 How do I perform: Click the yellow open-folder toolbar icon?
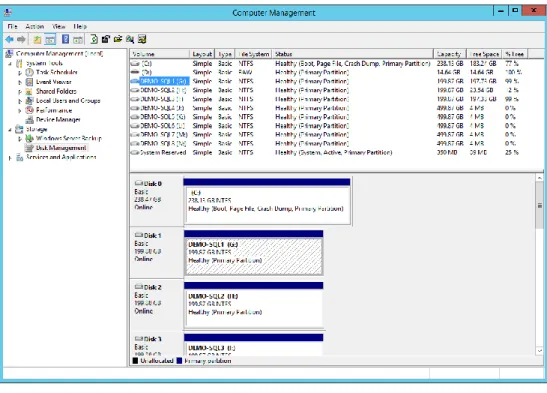pos(118,39)
